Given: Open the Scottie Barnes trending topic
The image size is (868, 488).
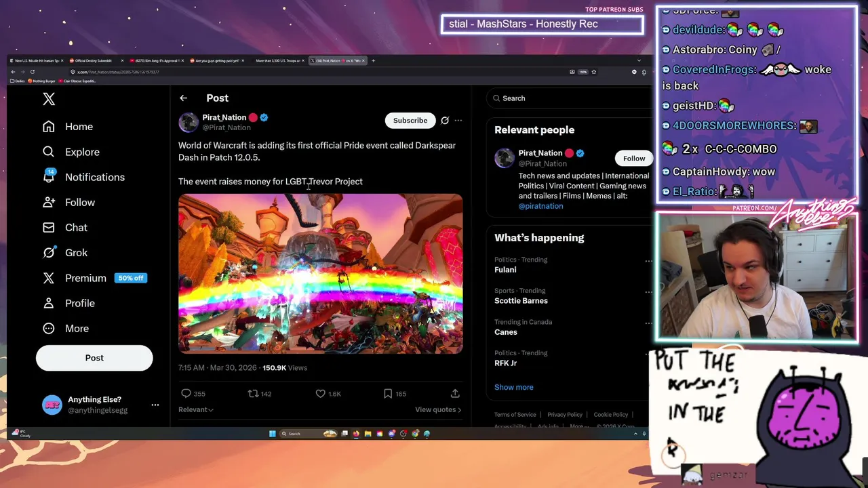Looking at the screenshot, I should 521,301.
